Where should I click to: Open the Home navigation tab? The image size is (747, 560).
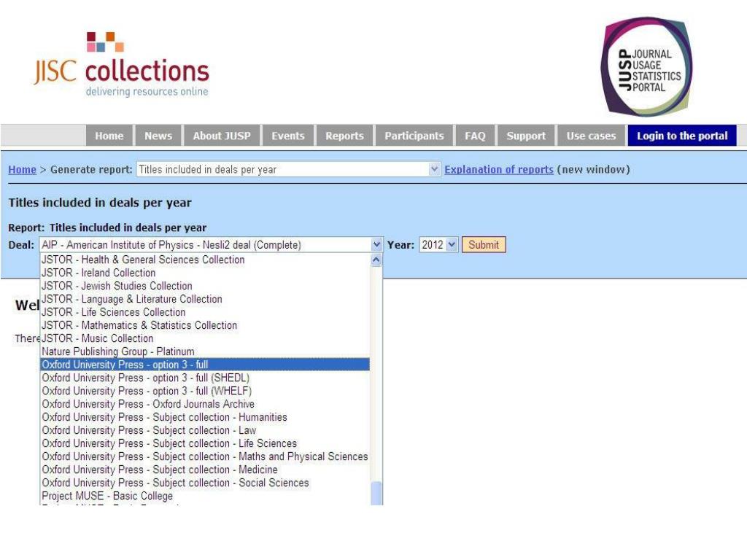pyautogui.click(x=109, y=136)
